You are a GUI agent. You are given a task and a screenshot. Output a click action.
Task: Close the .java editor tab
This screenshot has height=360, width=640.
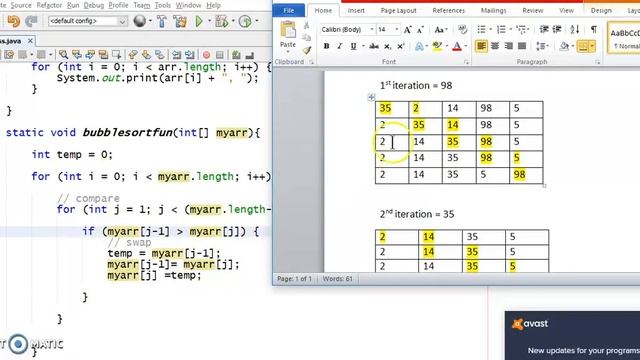point(30,41)
